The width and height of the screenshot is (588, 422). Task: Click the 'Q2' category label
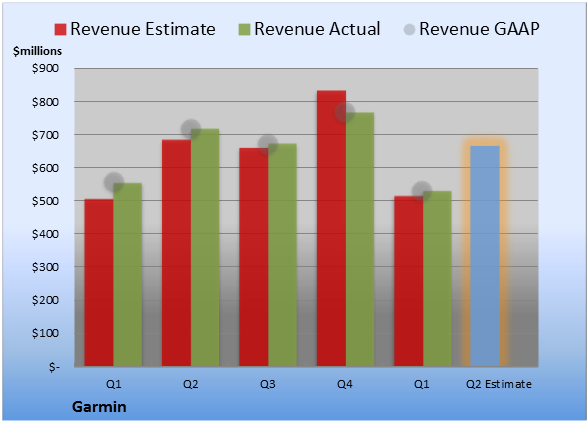tap(190, 384)
